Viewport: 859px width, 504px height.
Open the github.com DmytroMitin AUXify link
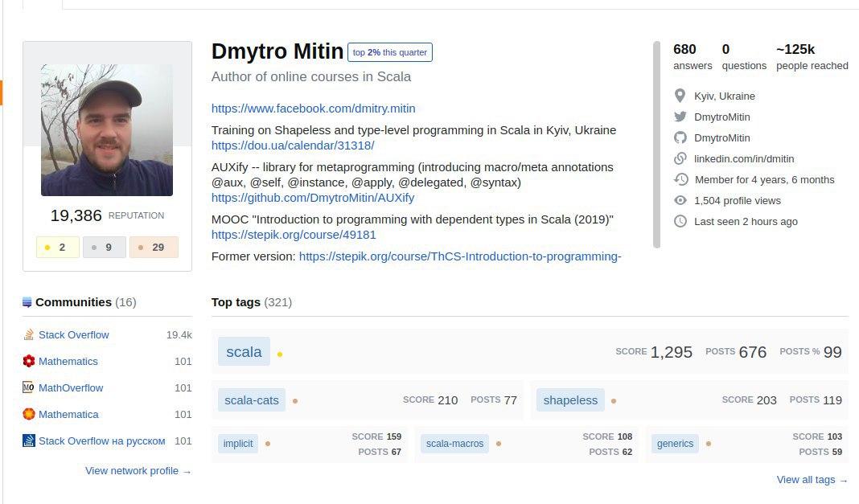[x=313, y=198]
